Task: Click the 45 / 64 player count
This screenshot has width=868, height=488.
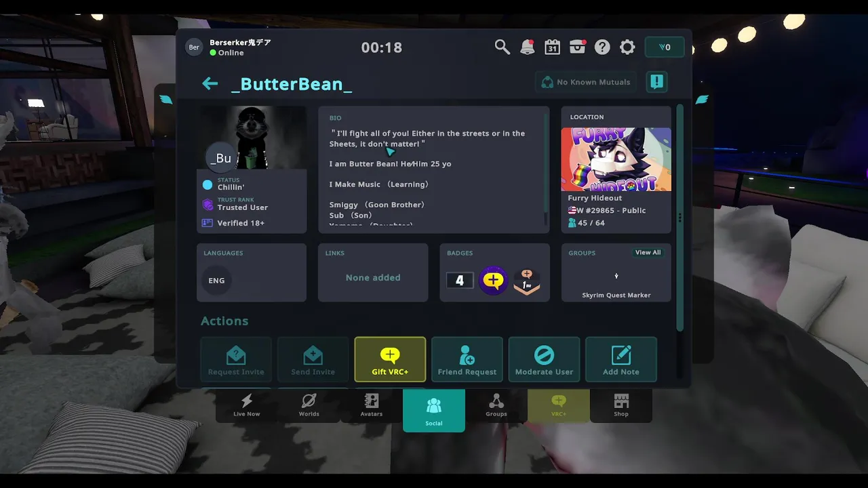Action: [591, 222]
